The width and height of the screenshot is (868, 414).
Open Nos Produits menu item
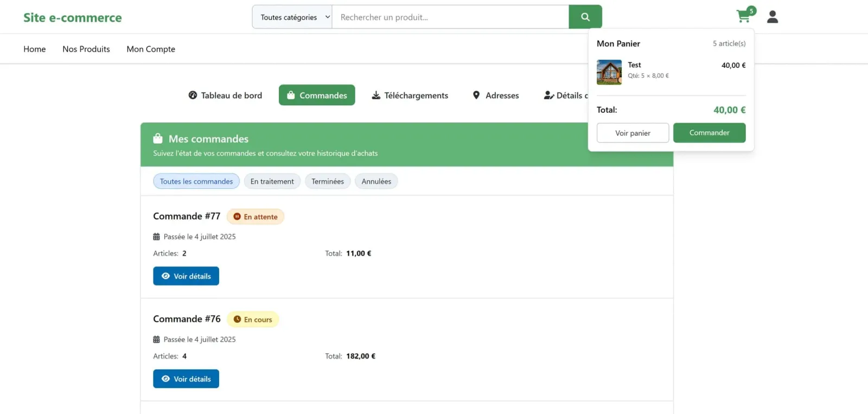86,49
